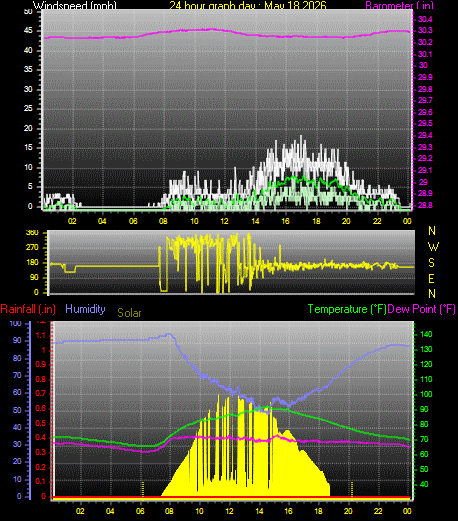Click the 140 temperature scale value
This screenshot has width=458, height=521.
426,334
